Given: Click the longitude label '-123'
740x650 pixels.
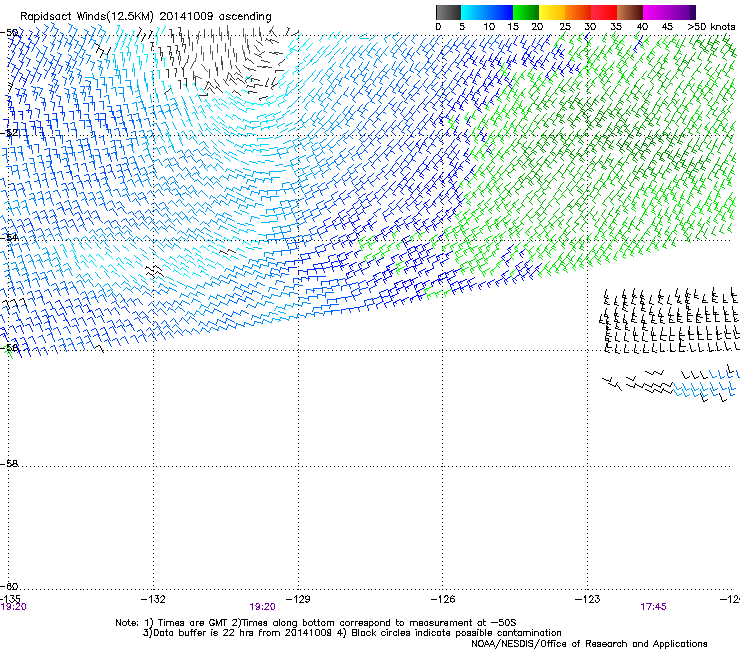Looking at the screenshot, I should (x=588, y=599).
